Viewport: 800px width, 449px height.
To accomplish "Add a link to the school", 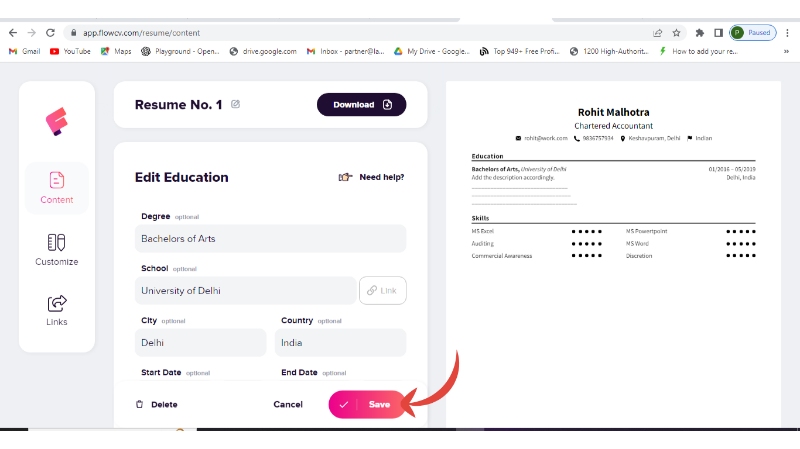I will point(383,291).
